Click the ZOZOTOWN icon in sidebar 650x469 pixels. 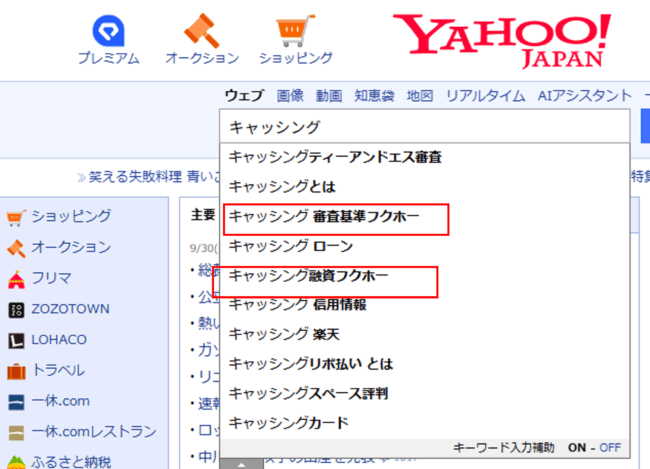tap(16, 309)
